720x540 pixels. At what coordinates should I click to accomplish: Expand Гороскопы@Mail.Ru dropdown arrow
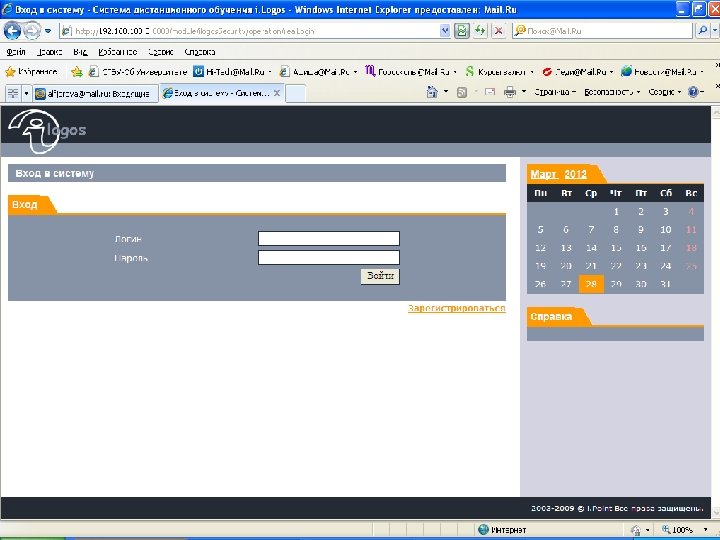pyautogui.click(x=455, y=72)
